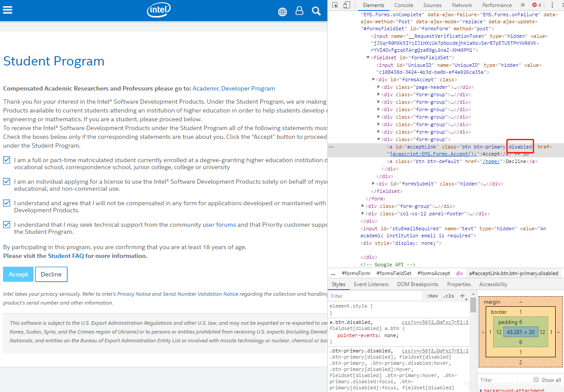Select the Styles pane tab

tap(339, 284)
